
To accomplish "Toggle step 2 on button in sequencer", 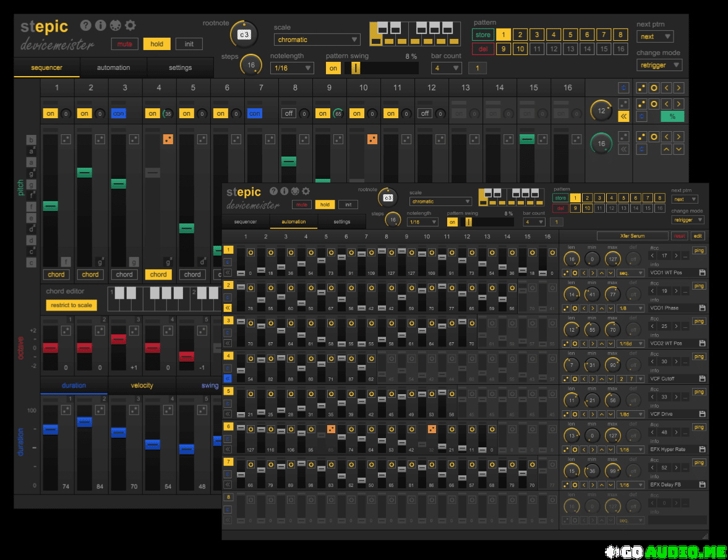I will pos(85,114).
